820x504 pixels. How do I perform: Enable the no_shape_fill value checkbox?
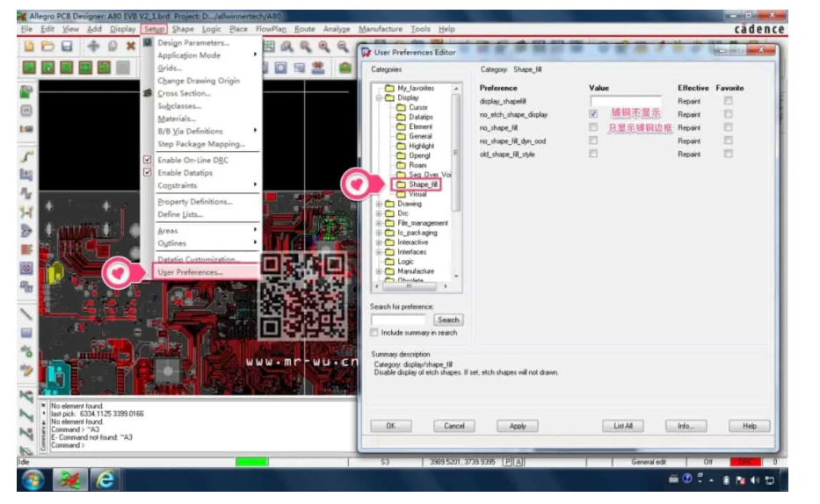click(x=593, y=127)
